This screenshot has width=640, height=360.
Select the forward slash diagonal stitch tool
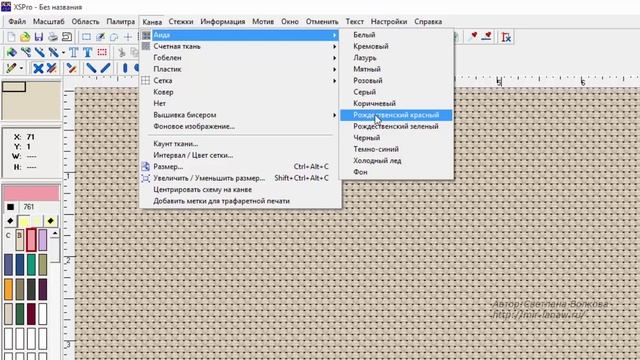(x=105, y=68)
